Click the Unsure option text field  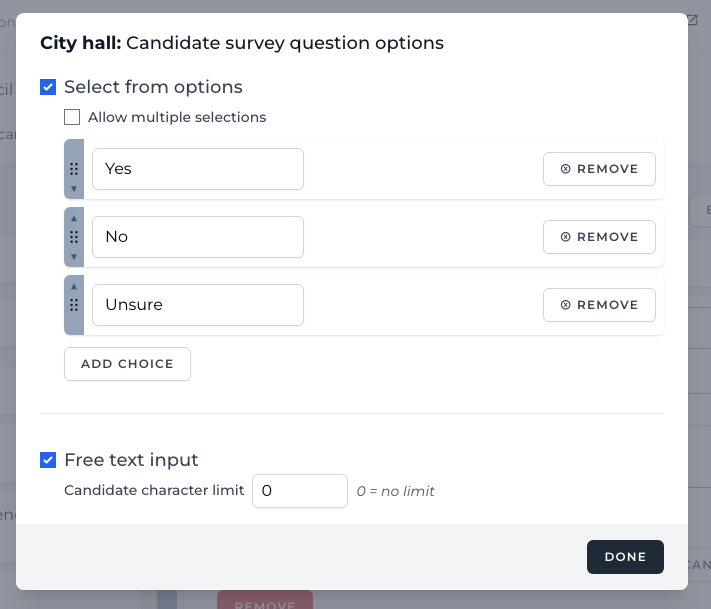click(197, 305)
